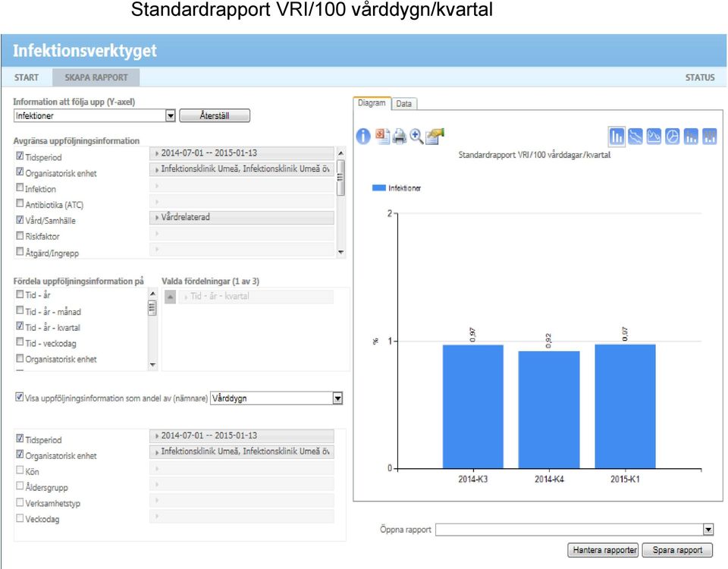The image size is (728, 569).
Task: Open the STATUS menu
Action: (700, 77)
